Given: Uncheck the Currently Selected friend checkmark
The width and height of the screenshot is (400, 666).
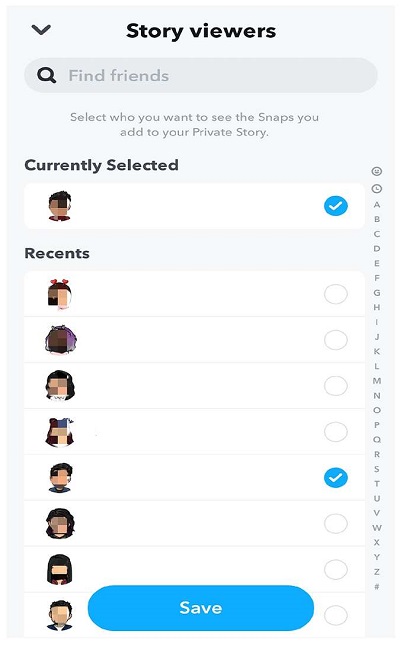Looking at the screenshot, I should (x=335, y=206).
